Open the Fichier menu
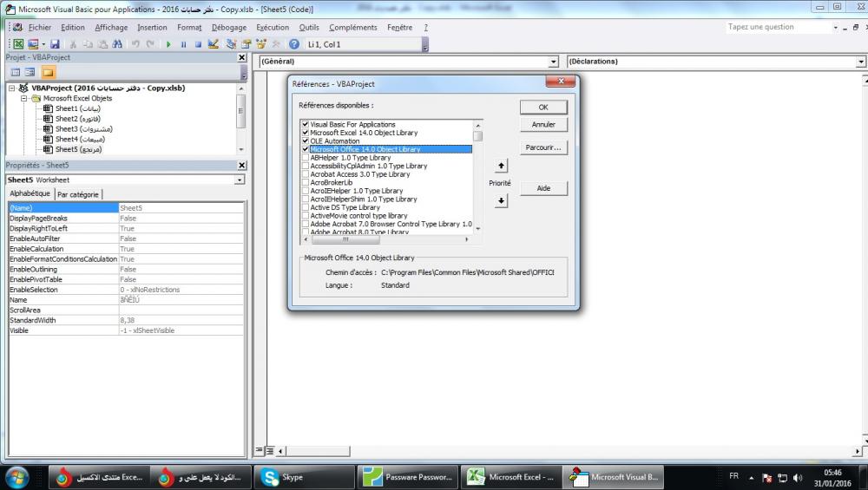The image size is (868, 490). click(39, 27)
